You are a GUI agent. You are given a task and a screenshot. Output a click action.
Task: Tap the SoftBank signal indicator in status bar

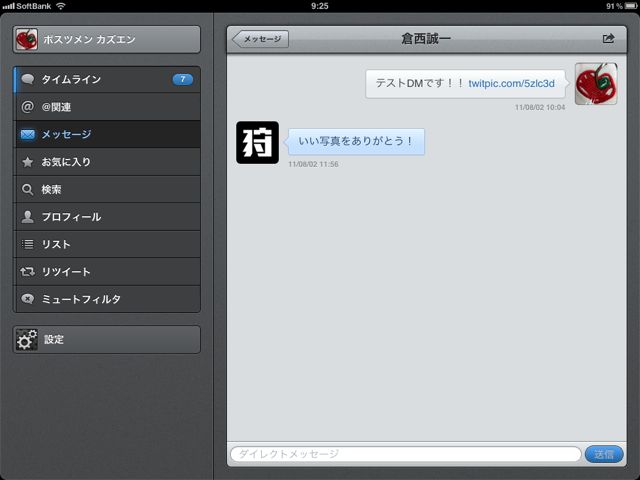pos(27,6)
